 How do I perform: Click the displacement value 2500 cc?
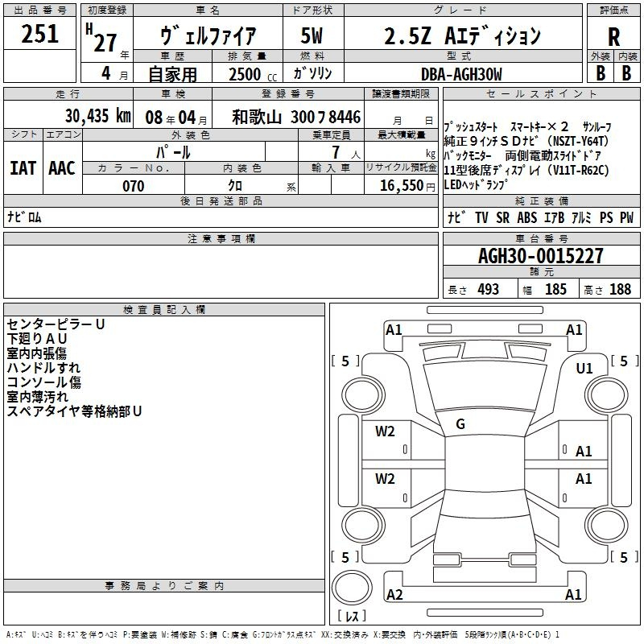tap(253, 74)
